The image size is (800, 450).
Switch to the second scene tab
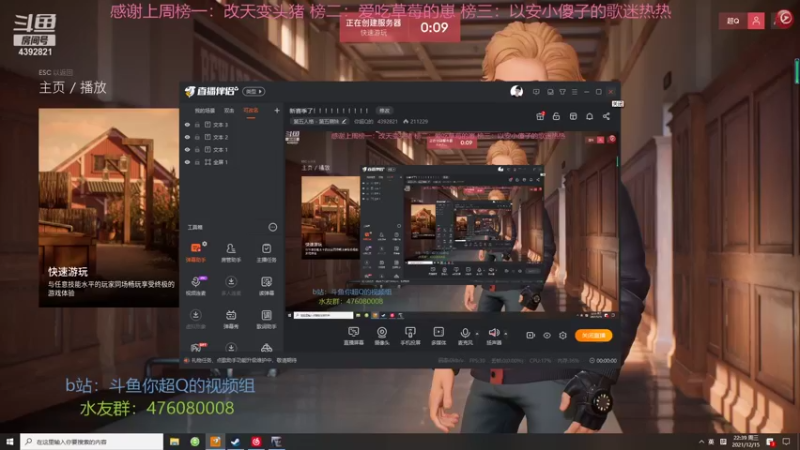point(229,111)
